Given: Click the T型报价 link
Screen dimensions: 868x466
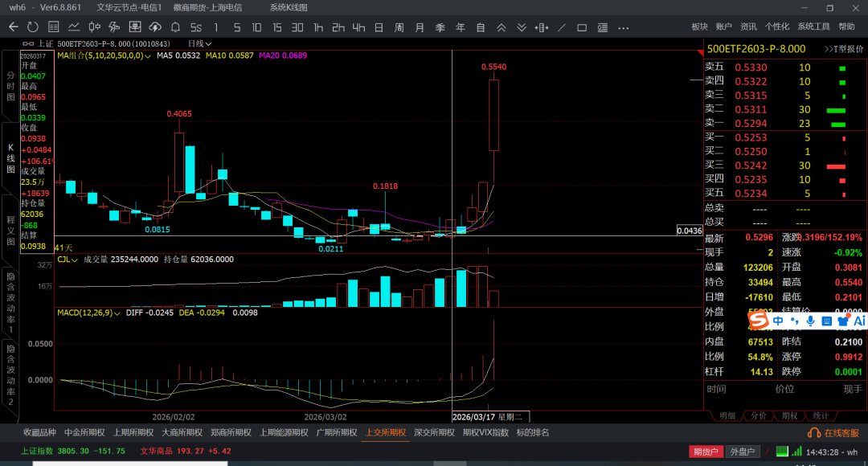Looking at the screenshot, I should tap(842, 49).
